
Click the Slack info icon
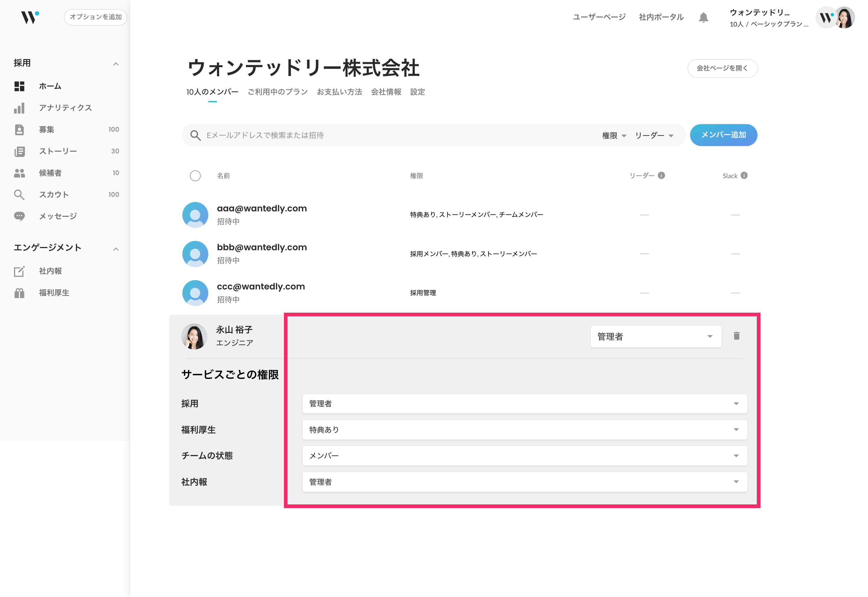click(x=744, y=175)
